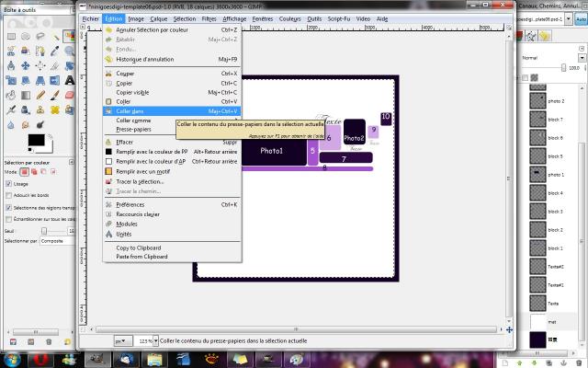The height and width of the screenshot is (368, 588).
Task: Select the Dodge/Burn tool
Action: [x=40, y=124]
